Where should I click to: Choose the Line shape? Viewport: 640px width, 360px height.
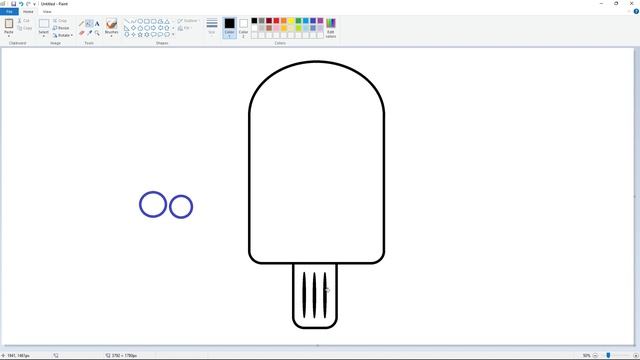(127, 21)
